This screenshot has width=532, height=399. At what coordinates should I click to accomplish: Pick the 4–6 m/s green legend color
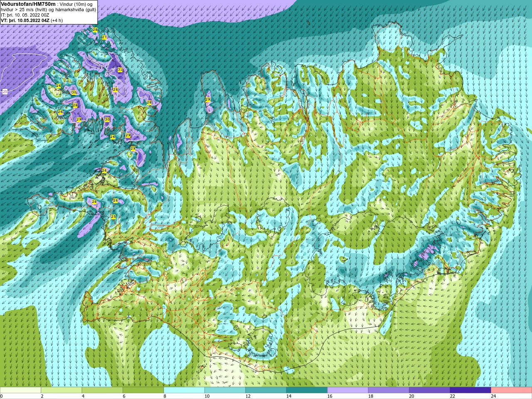click(x=102, y=390)
